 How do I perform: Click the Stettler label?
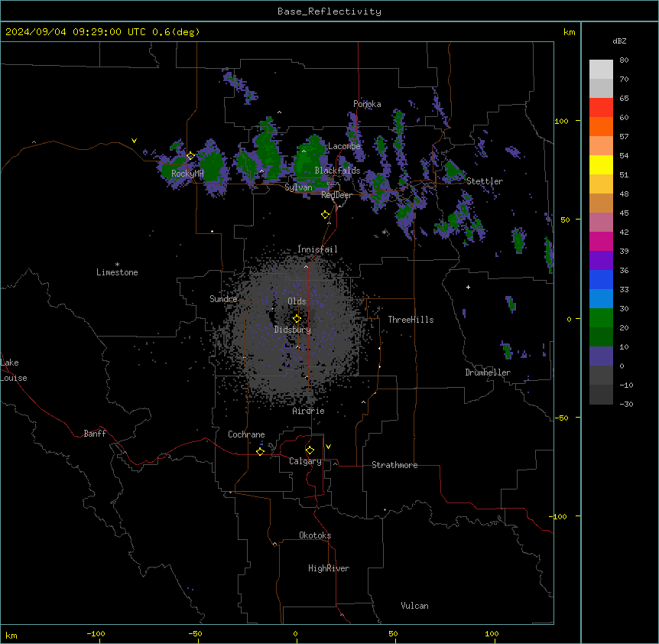click(x=485, y=181)
